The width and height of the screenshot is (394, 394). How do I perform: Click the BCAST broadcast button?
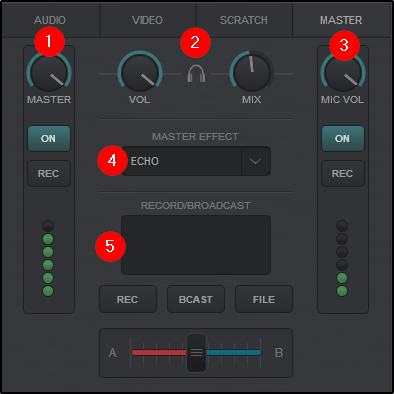click(x=196, y=299)
